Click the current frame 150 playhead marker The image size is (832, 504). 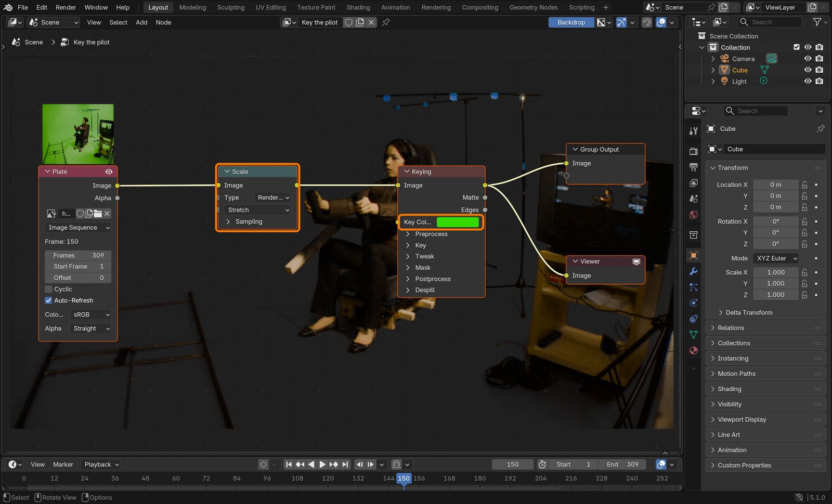coord(404,479)
